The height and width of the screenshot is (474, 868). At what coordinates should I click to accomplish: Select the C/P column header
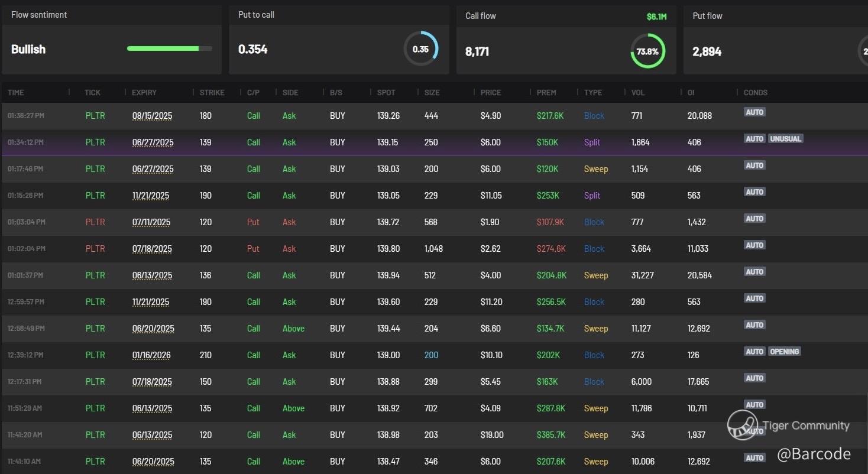pos(253,93)
